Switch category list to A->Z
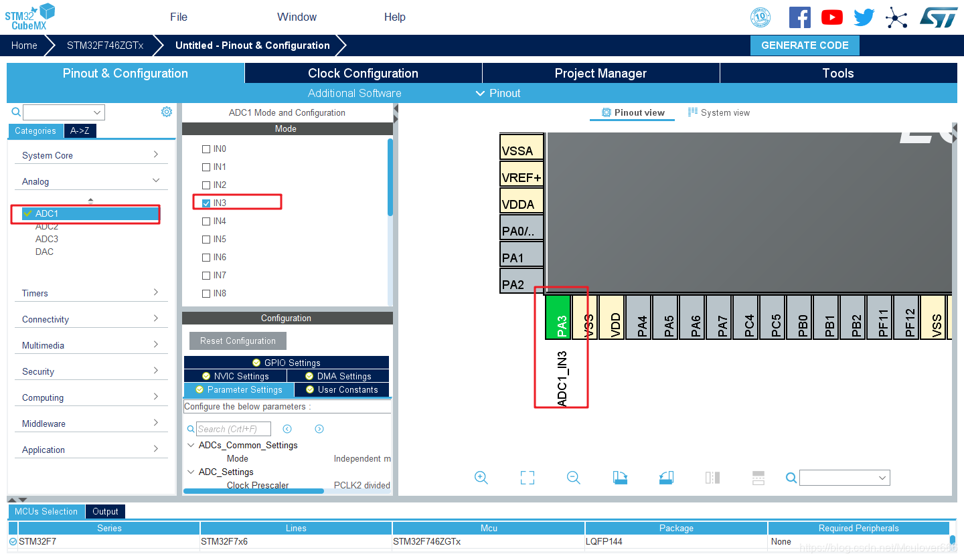The width and height of the screenshot is (964, 560). click(80, 130)
